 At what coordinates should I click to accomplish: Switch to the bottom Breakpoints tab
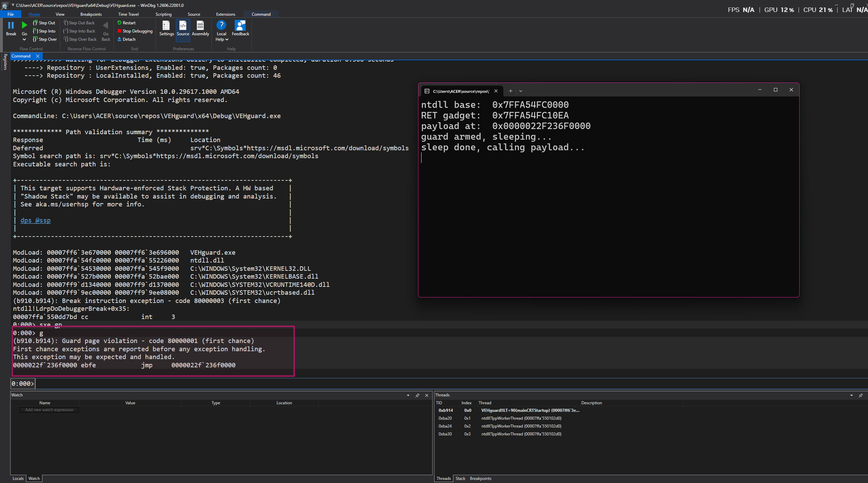(x=480, y=478)
